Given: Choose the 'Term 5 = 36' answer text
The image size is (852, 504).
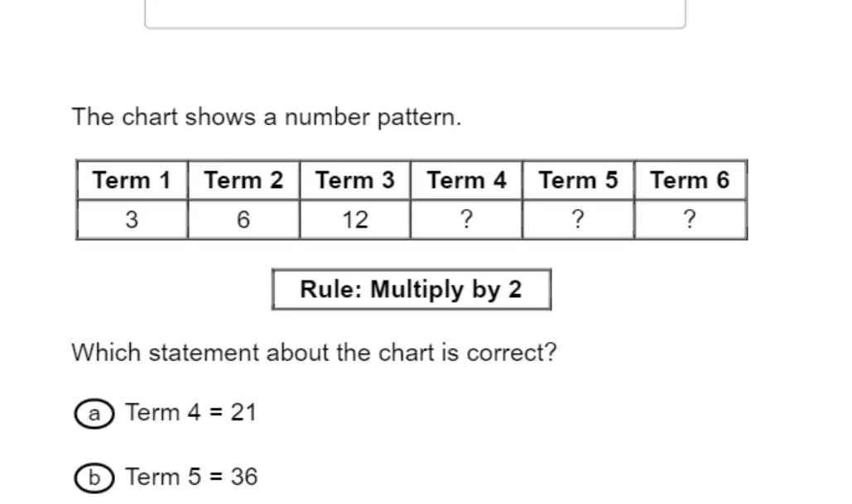Looking at the screenshot, I should (191, 477).
